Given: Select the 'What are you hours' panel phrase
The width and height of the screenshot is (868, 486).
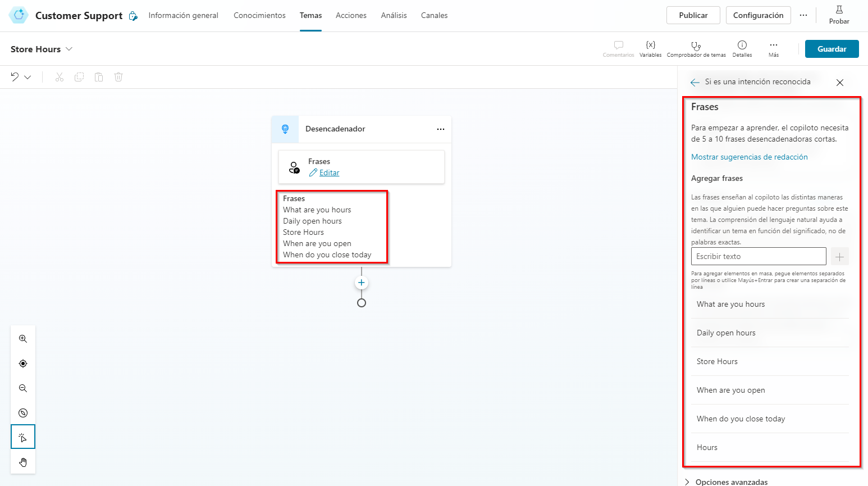Looking at the screenshot, I should 770,304.
